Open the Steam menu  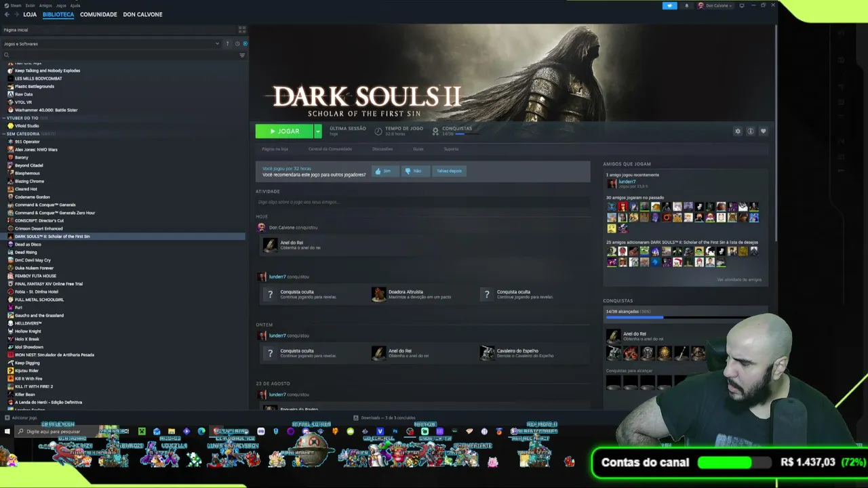(14, 5)
